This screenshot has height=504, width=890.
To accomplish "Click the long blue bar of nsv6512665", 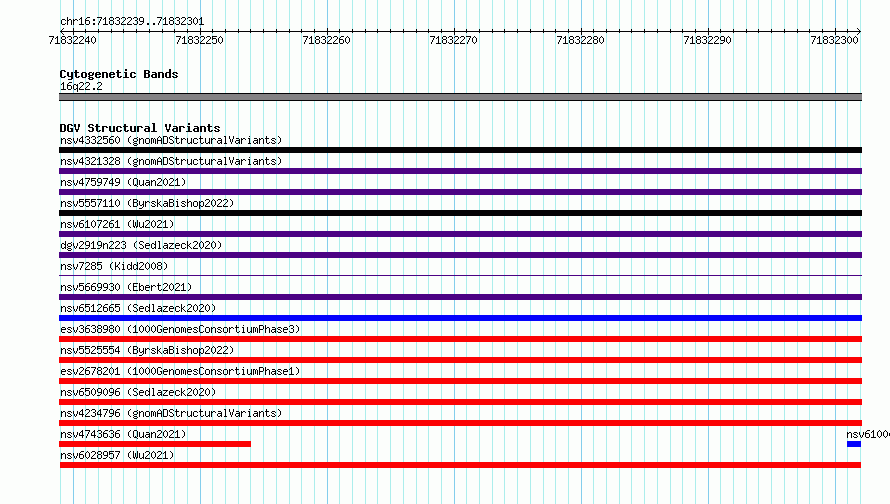I will pyautogui.click(x=460, y=318).
